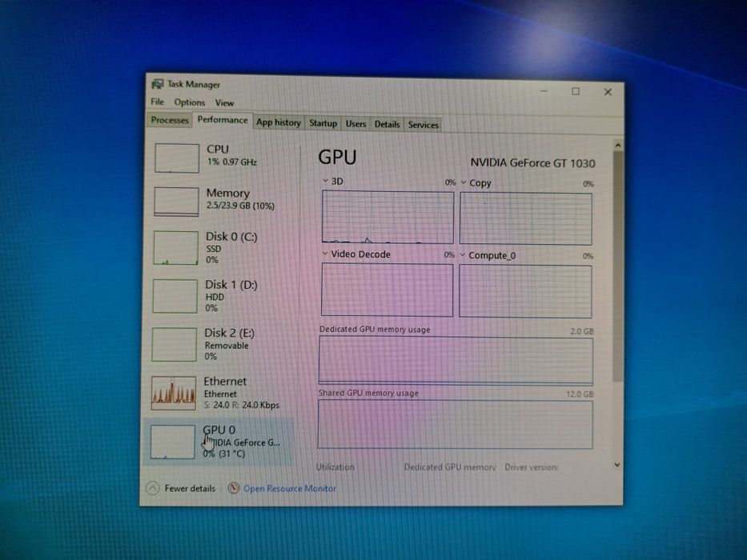
Task: Open the Services tab
Action: [423, 125]
